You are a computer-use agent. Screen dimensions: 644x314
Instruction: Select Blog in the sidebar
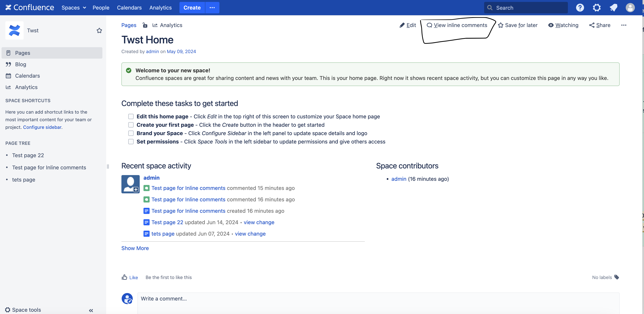coord(21,64)
